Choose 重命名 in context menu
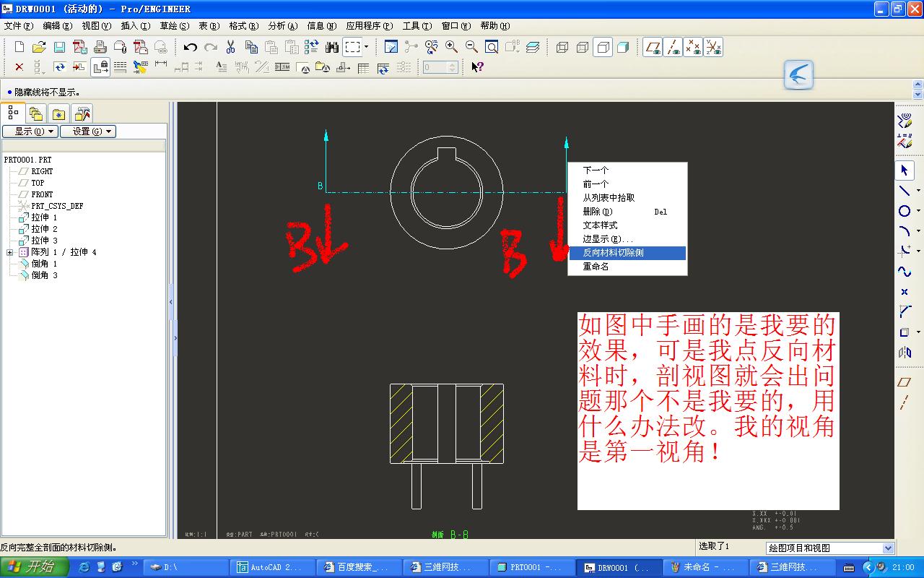Viewport: 924px width, 578px height. [627, 267]
